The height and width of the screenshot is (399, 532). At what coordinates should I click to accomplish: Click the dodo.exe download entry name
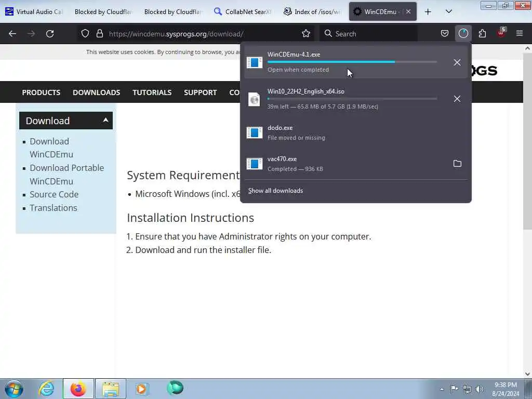point(280,128)
